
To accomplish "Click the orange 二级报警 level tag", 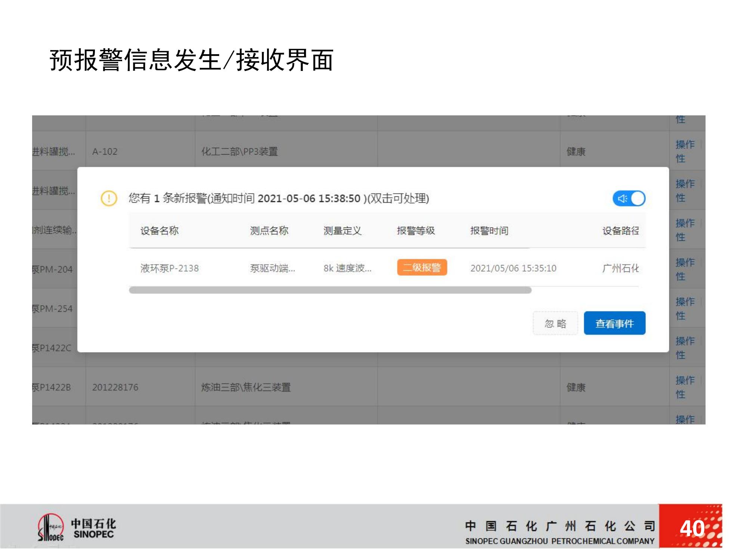I will (422, 268).
